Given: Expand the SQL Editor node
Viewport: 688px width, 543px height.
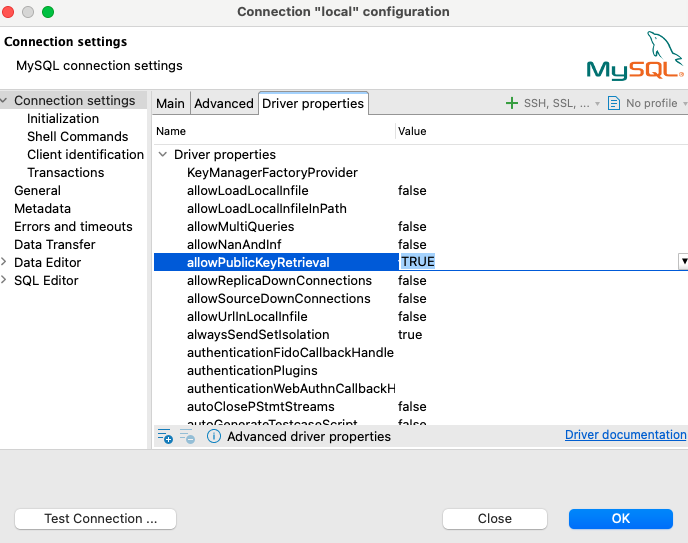Looking at the screenshot, I should click(4, 280).
